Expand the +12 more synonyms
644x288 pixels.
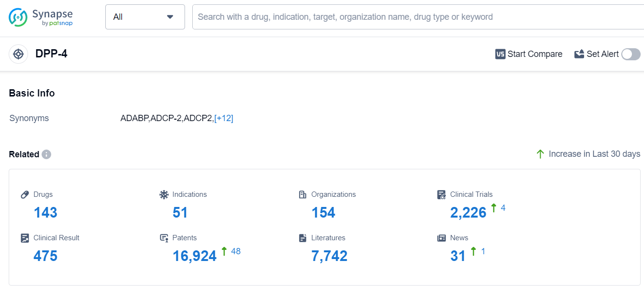click(x=224, y=118)
